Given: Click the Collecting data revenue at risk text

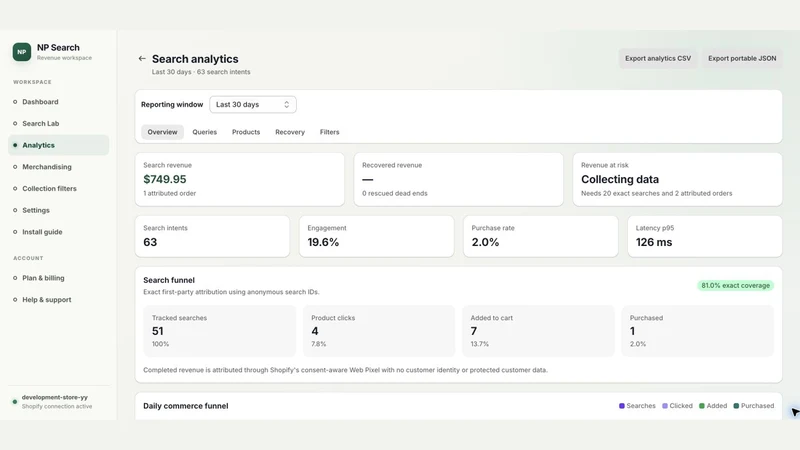Looking at the screenshot, I should pos(620,180).
